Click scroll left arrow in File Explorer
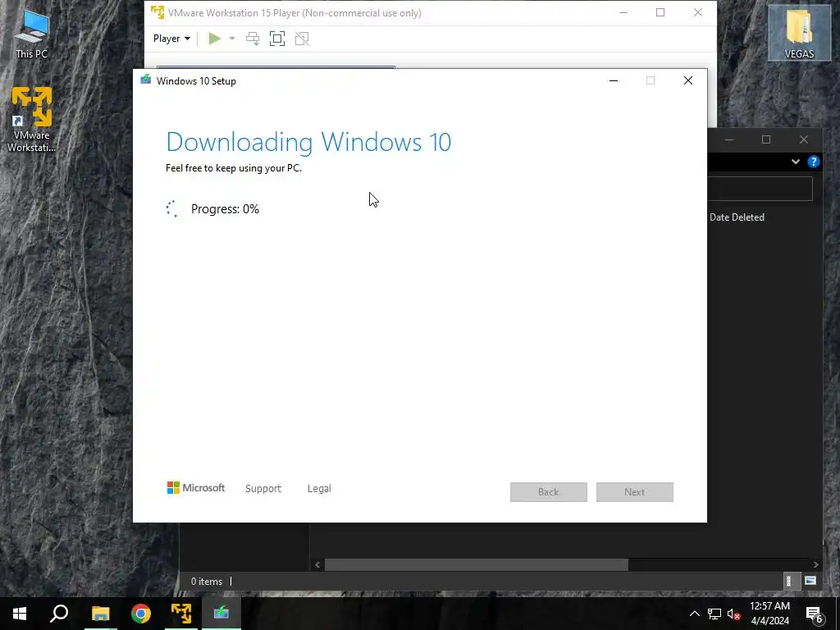 pos(317,564)
